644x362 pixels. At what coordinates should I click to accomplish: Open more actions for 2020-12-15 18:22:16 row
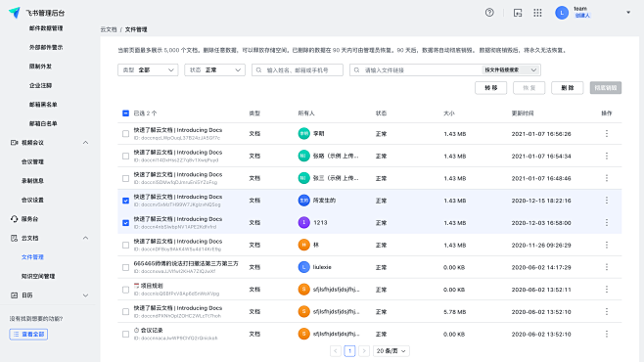606,201
